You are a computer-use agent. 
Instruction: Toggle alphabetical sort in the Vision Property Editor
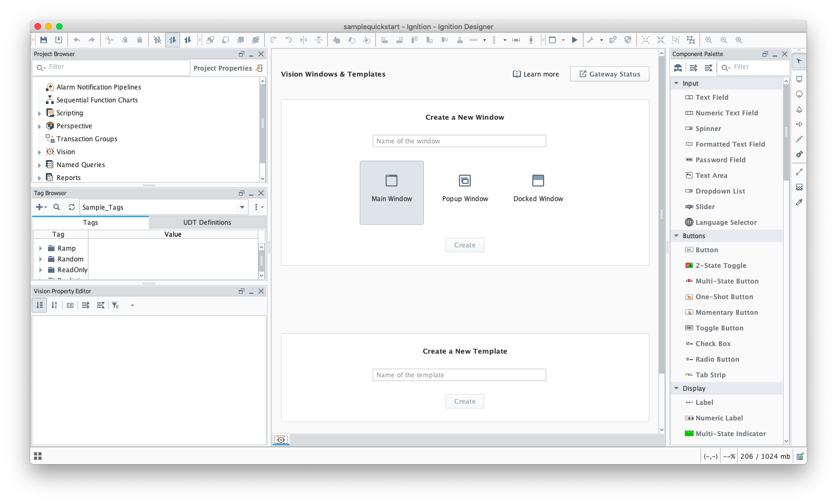[54, 305]
